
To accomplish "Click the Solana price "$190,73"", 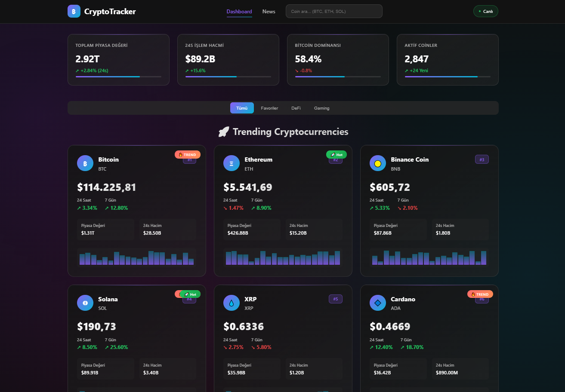I will click(x=97, y=327).
